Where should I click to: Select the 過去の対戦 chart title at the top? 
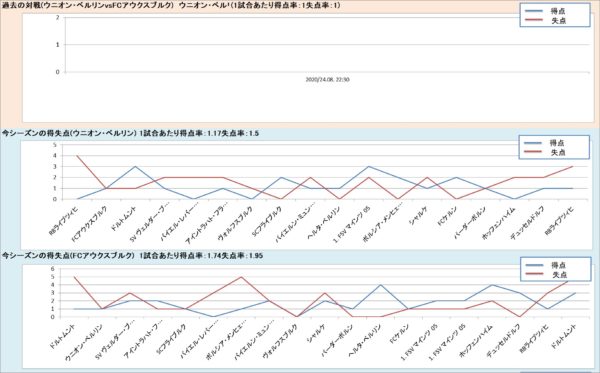point(171,6)
